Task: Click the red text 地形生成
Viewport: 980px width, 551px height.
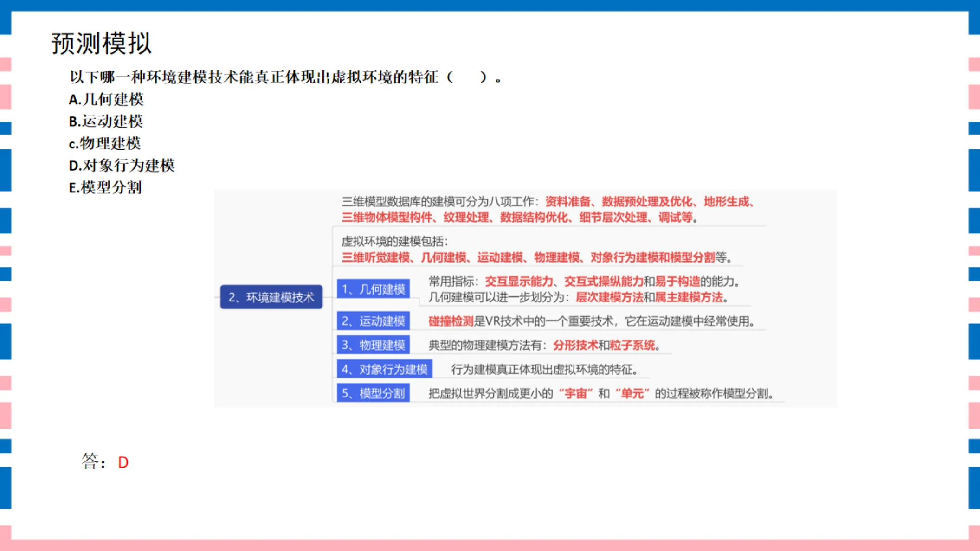Action: point(726,202)
